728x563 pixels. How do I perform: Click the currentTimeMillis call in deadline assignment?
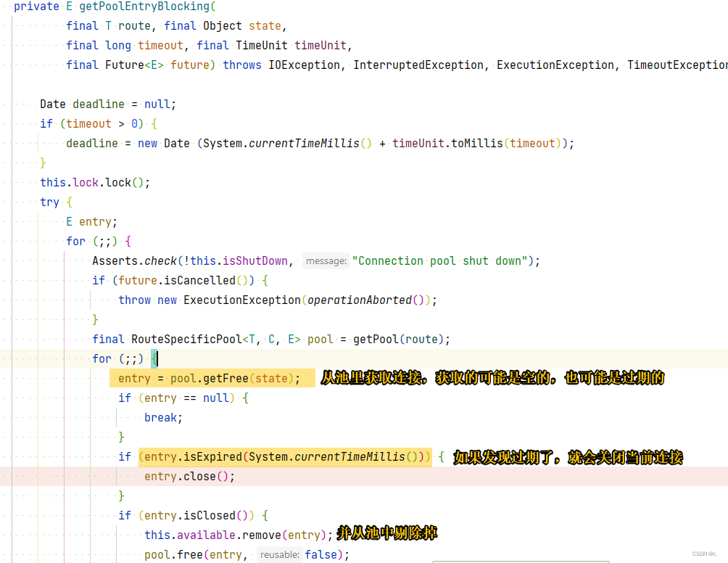tap(310, 144)
